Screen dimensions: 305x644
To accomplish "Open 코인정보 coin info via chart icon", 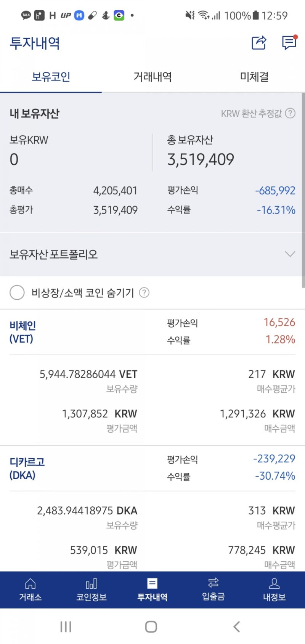I will [x=91, y=589].
